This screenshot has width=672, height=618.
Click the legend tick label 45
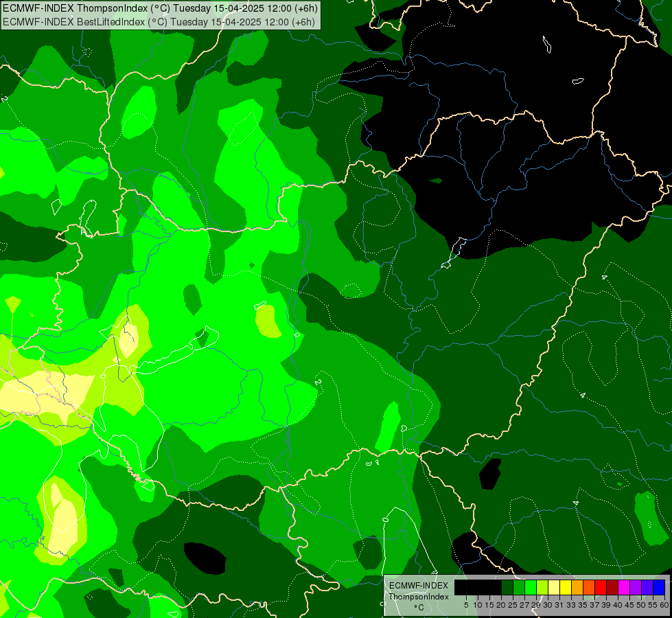pyautogui.click(x=629, y=605)
